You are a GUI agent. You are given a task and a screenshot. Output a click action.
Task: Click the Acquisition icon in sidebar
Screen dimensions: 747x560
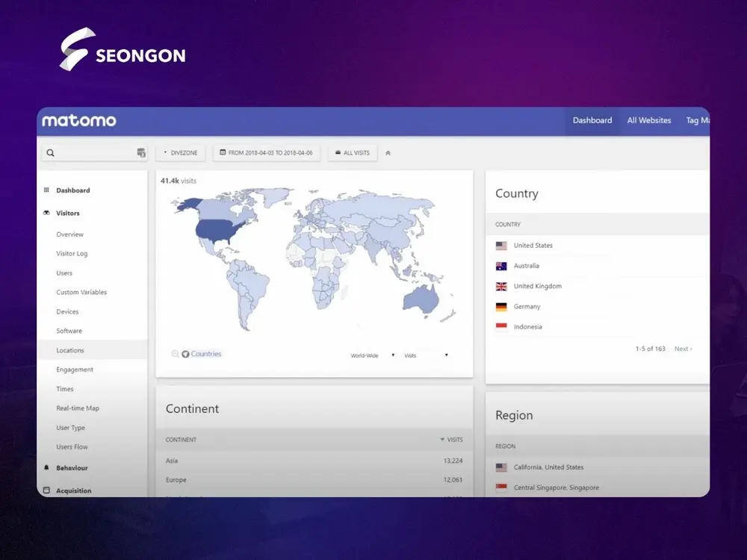coord(46,490)
